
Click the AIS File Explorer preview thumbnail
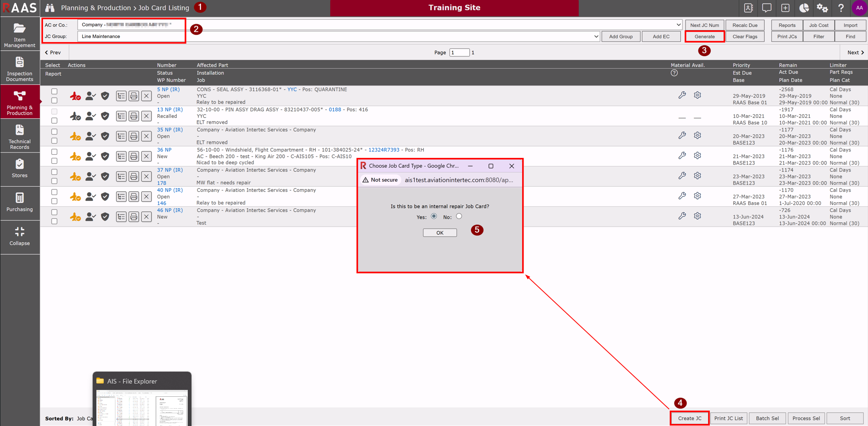point(142,408)
